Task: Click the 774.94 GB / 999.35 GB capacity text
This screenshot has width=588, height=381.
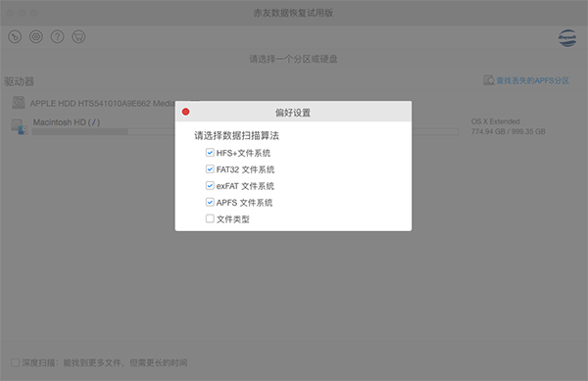Action: [508, 131]
